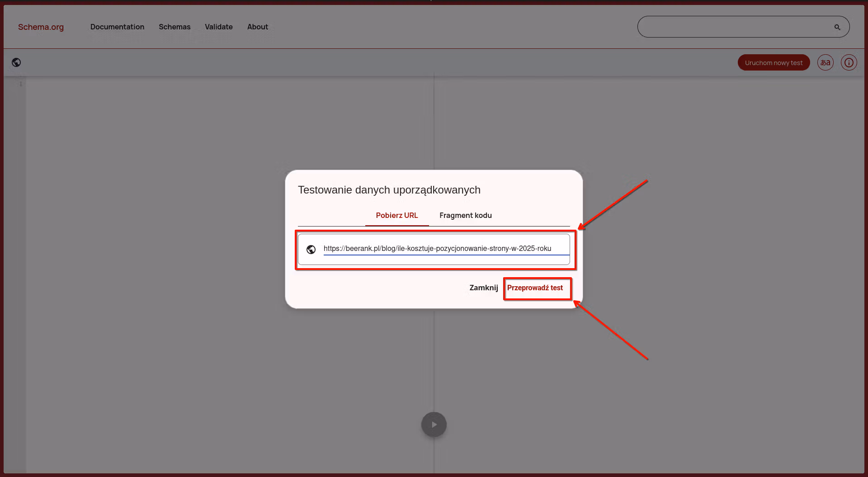The height and width of the screenshot is (477, 868).
Task: Open the Documentation menu item
Action: (117, 27)
